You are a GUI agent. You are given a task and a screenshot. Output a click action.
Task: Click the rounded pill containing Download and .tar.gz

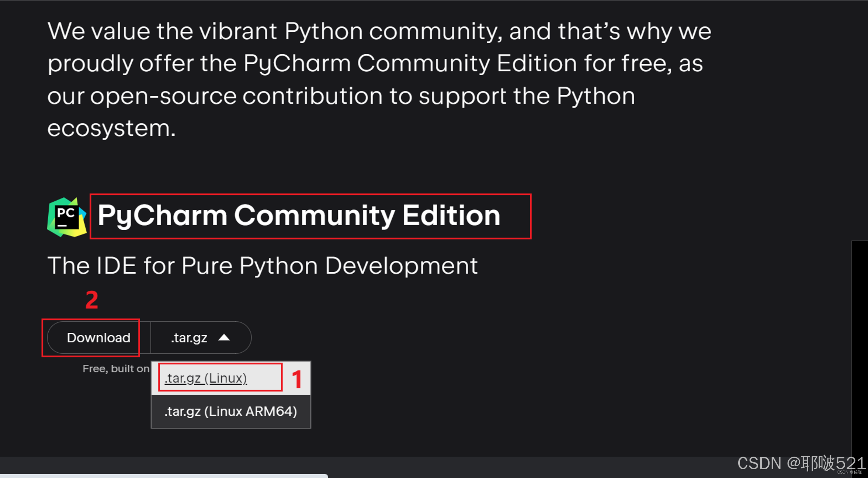(147, 337)
